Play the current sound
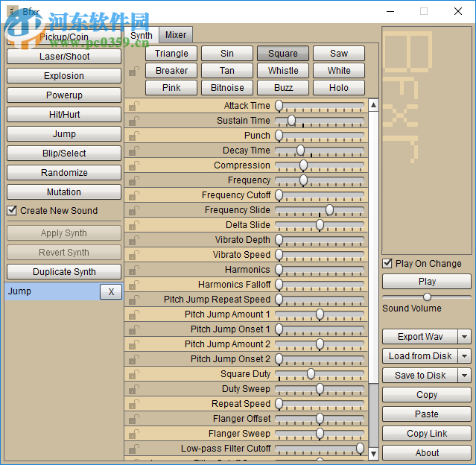 (x=427, y=282)
